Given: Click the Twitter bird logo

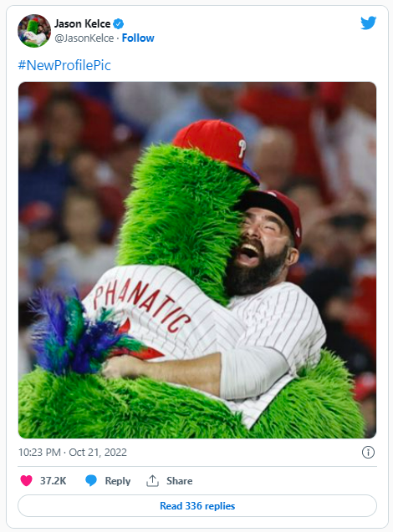Looking at the screenshot, I should coord(368,23).
